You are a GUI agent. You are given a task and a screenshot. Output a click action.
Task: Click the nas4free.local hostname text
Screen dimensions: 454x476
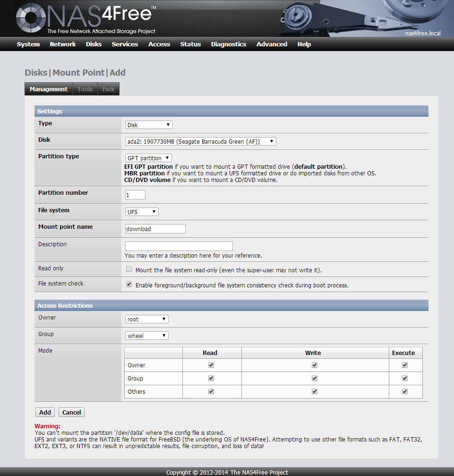tap(423, 34)
